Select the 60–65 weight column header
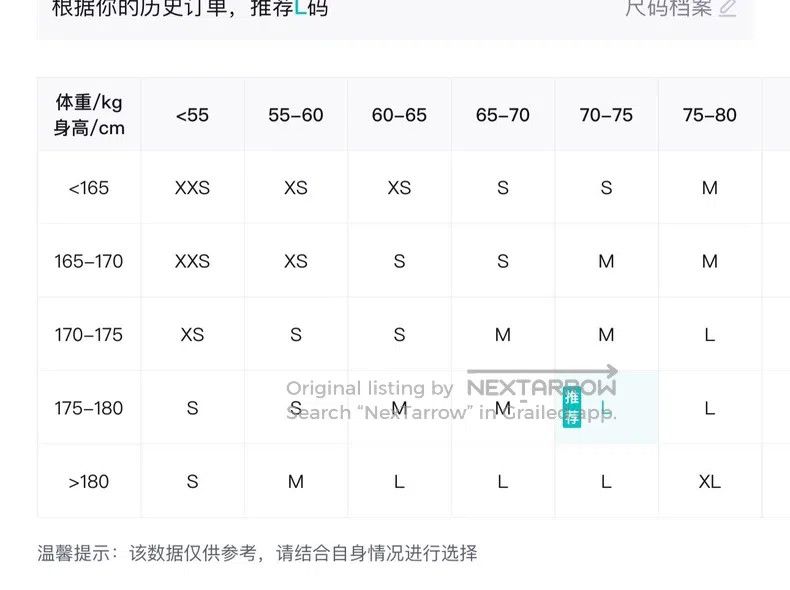Screen dimensions: 790x590 (x=400, y=115)
